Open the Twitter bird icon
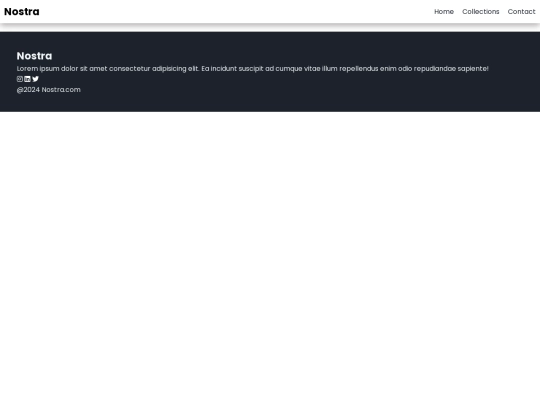The width and height of the screenshot is (540, 405). click(x=35, y=79)
